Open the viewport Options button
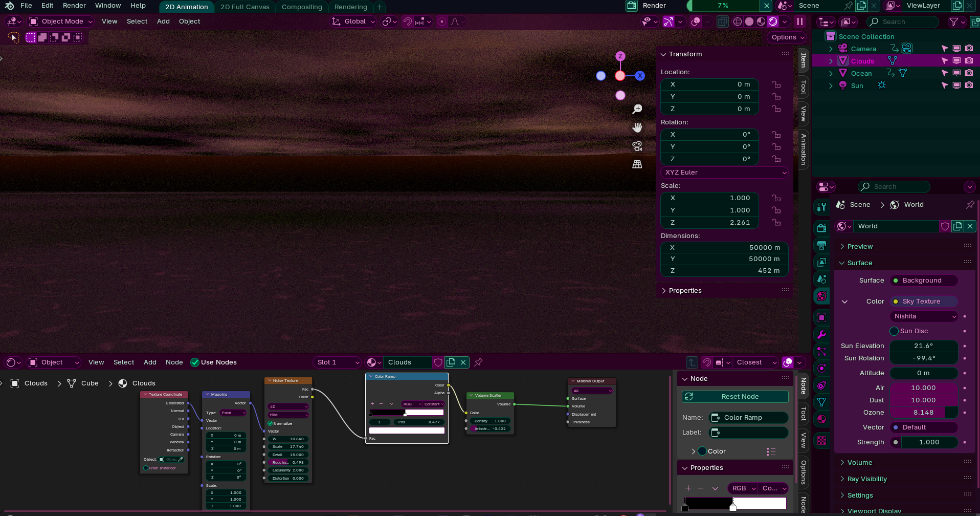980x516 pixels. coord(787,37)
